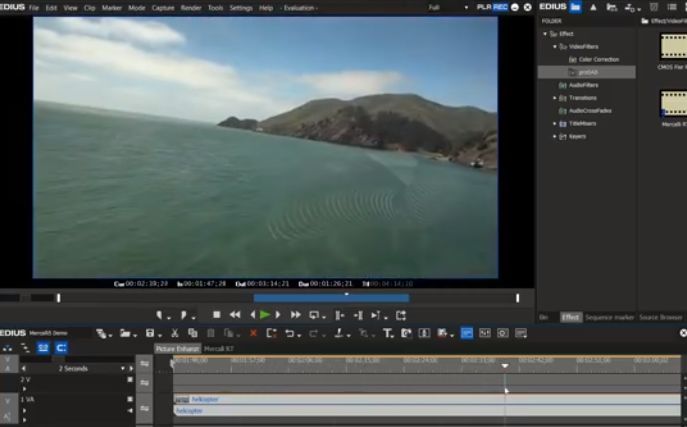Viewport: 687px width, 427px height.
Task: Click the Cut scissors icon in timeline toolbar
Action: pyautogui.click(x=174, y=333)
